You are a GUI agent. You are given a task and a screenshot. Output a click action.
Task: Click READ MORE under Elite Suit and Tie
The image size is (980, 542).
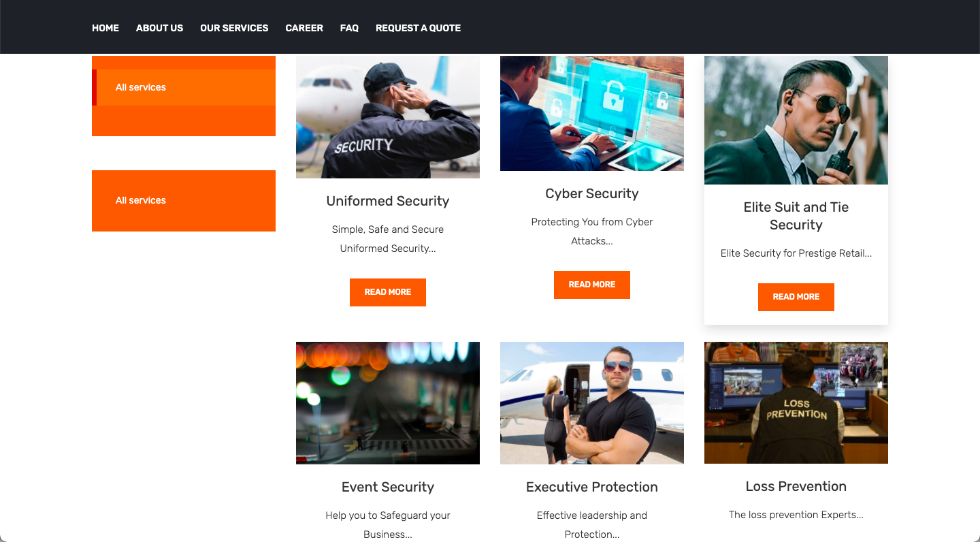tap(796, 297)
